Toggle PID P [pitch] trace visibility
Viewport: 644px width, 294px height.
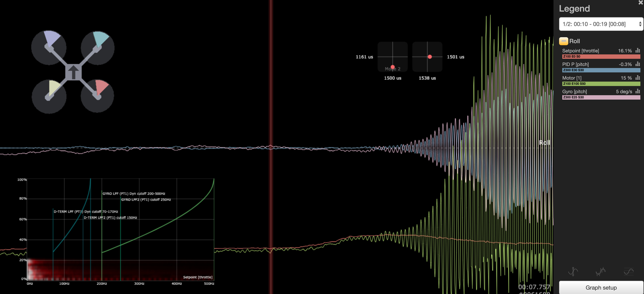pyautogui.click(x=575, y=64)
